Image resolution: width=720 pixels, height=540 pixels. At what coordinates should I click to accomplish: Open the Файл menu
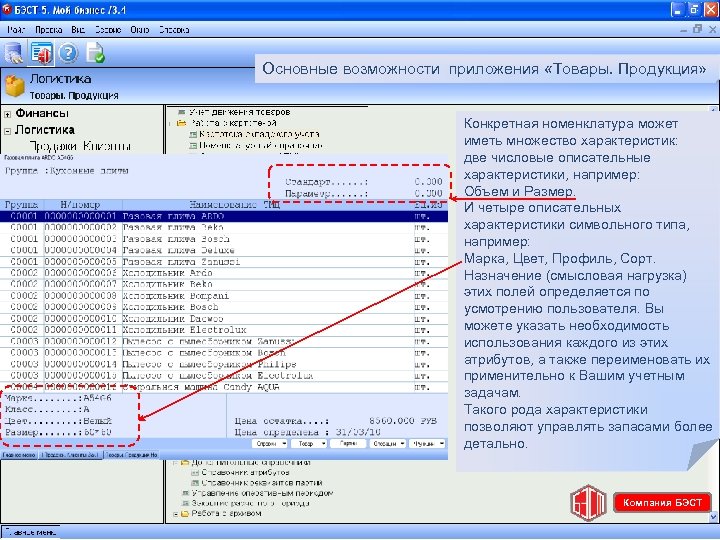pos(16,30)
